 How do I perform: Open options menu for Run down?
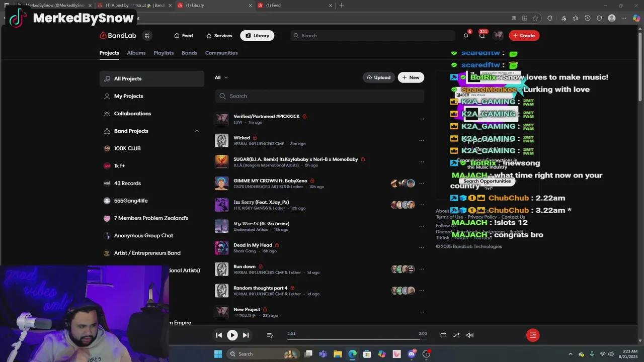pos(422,269)
